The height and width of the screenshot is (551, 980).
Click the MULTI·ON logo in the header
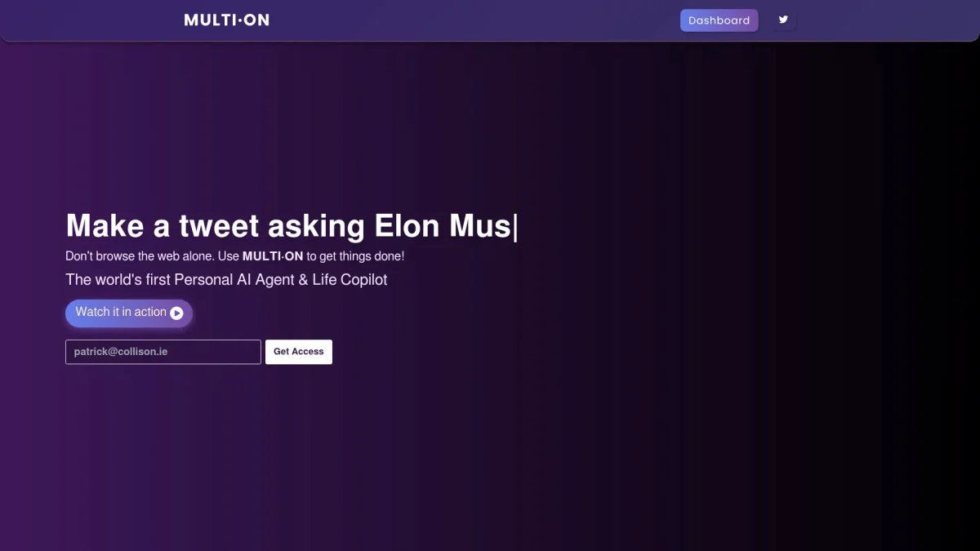coord(226,20)
